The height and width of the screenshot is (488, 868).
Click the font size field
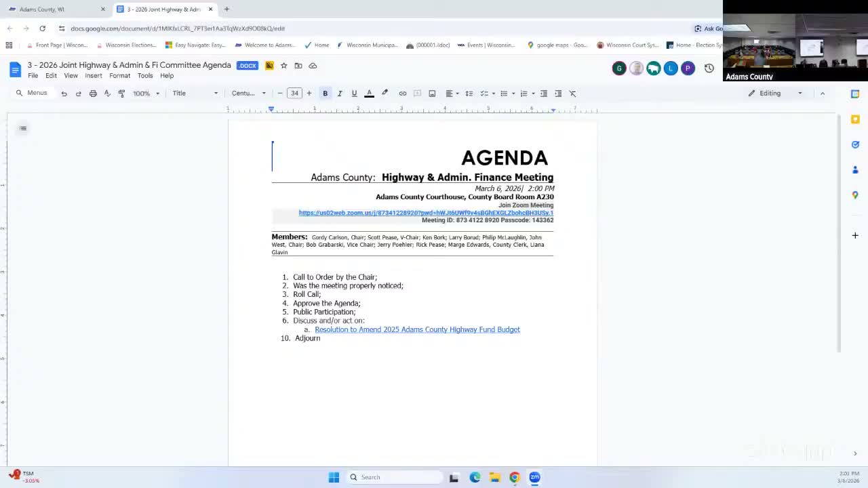[294, 94]
